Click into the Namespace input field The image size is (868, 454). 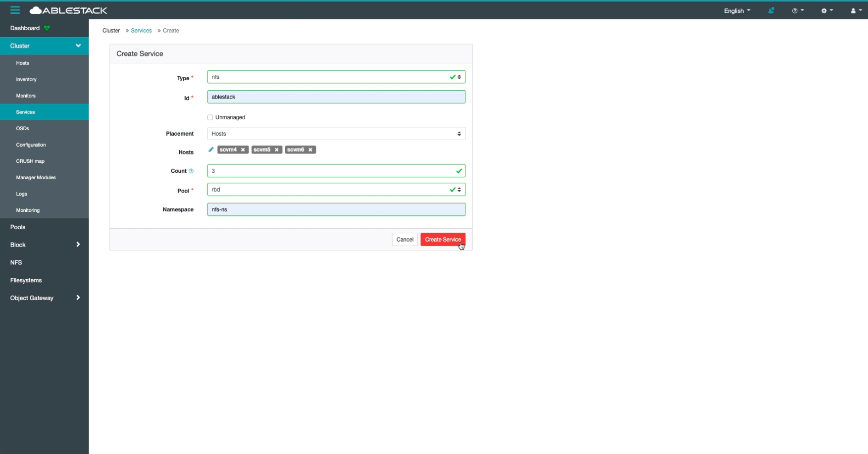pos(336,209)
